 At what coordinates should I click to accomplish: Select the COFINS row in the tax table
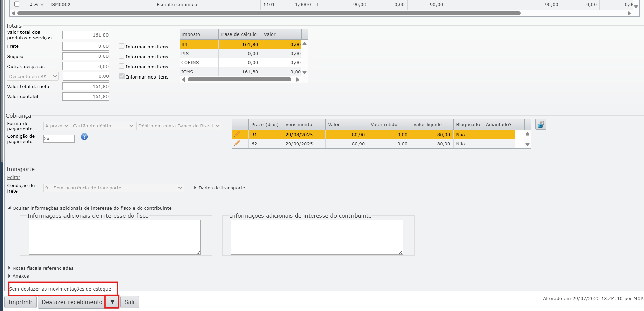tap(241, 63)
